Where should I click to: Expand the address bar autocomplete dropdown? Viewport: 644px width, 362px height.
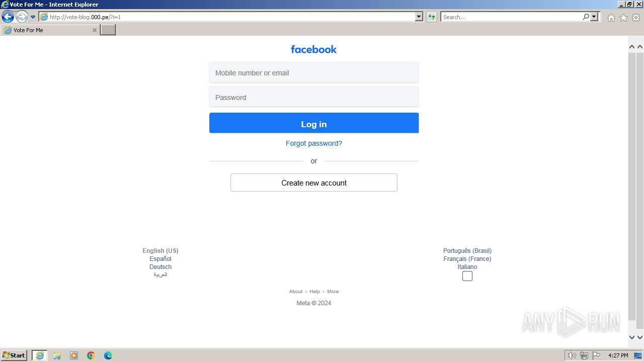pos(419,17)
